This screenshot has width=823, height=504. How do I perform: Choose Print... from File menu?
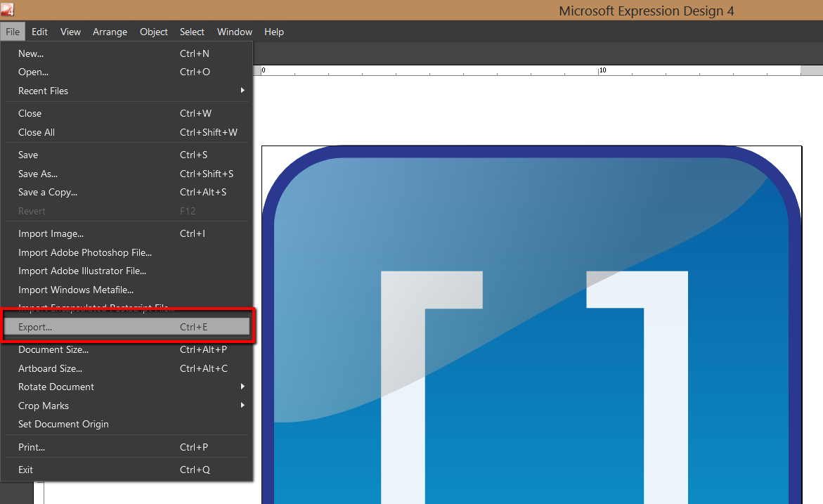click(x=127, y=447)
